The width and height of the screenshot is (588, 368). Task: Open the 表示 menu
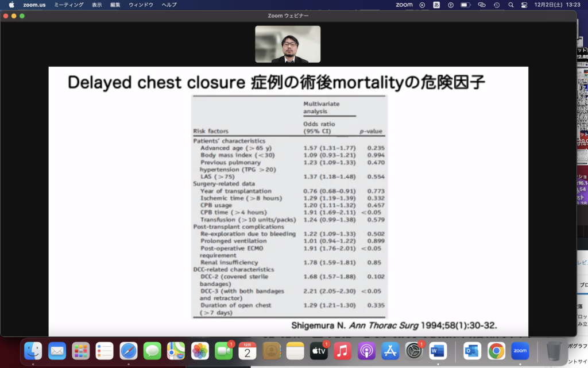tap(96, 5)
